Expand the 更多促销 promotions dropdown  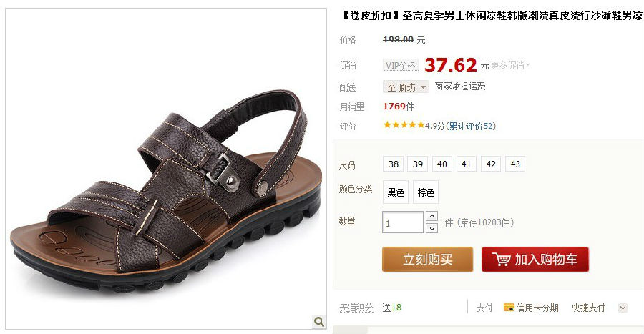click(x=509, y=65)
